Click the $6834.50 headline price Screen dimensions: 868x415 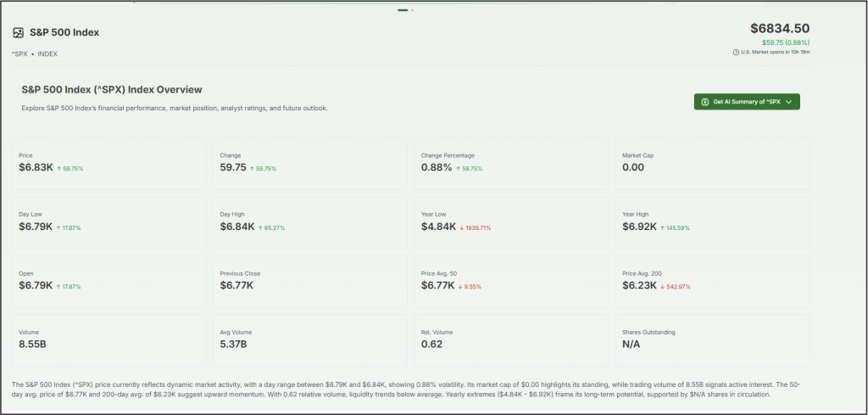(x=780, y=28)
